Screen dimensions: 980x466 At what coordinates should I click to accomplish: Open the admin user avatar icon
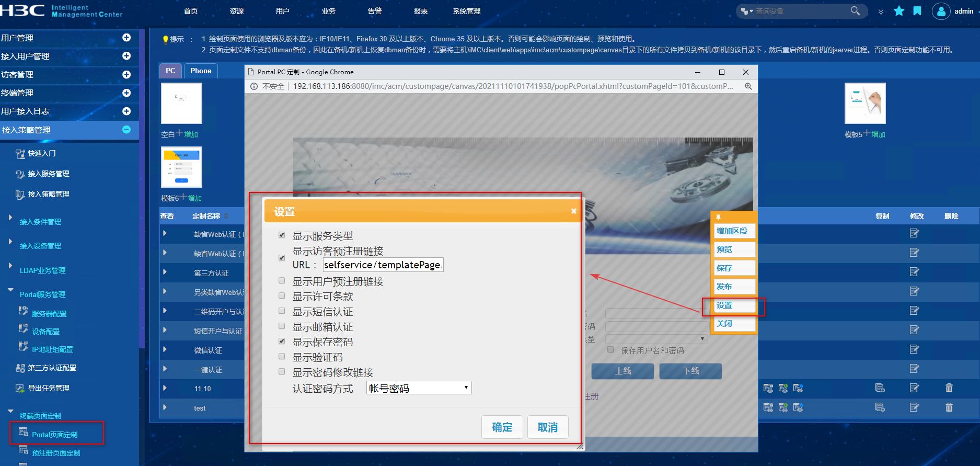coord(941,11)
